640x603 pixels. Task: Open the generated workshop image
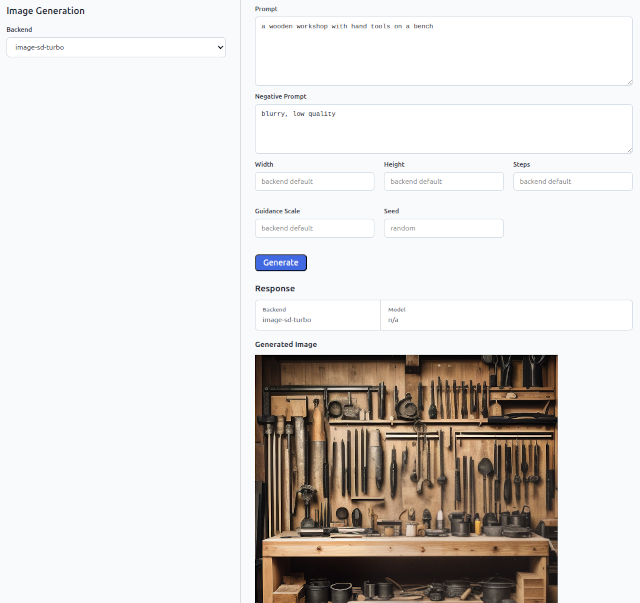tap(406, 479)
